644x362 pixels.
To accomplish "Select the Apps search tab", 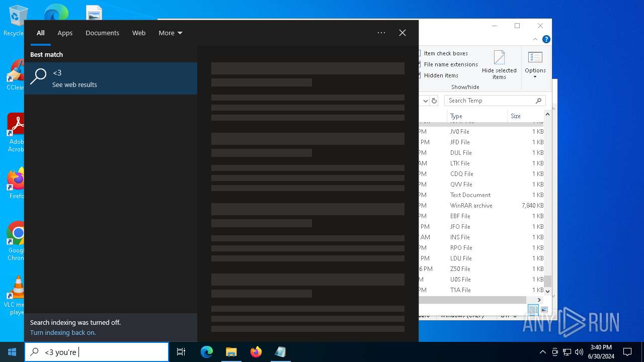I will (65, 33).
